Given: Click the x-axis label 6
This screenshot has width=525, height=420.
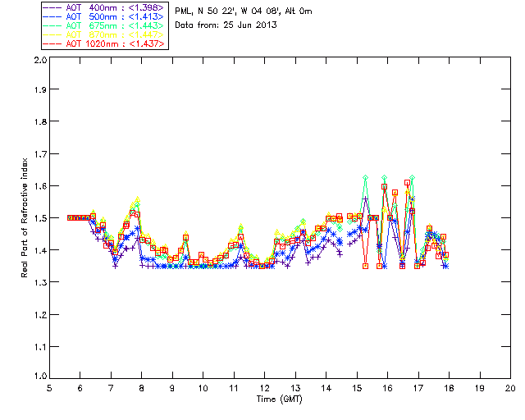Looking at the screenshot, I should 80,388.
